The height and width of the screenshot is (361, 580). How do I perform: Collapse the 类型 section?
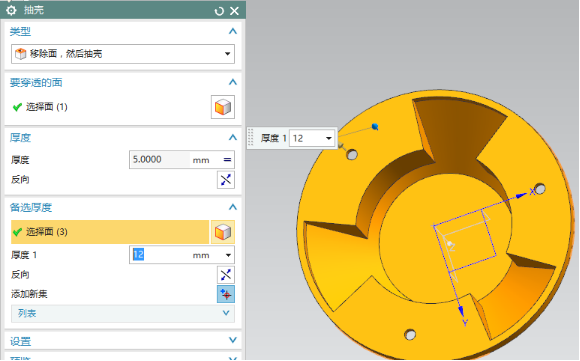[233, 31]
